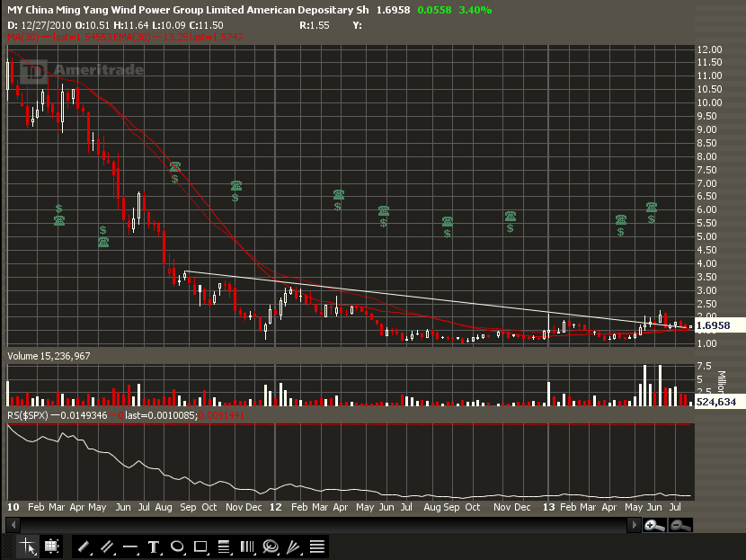The height and width of the screenshot is (560, 746).
Task: Click the 12.00 price axis label
Action: point(709,49)
